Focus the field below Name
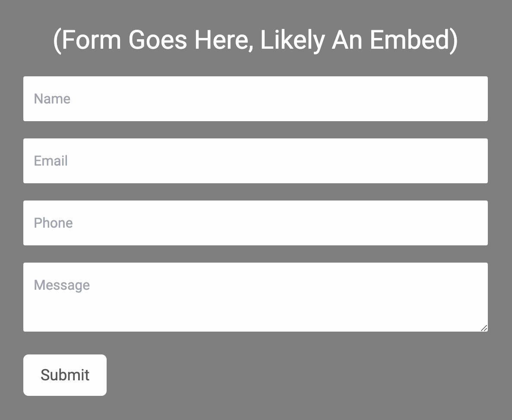Image resolution: width=512 pixels, height=420 pixels. [x=256, y=161]
